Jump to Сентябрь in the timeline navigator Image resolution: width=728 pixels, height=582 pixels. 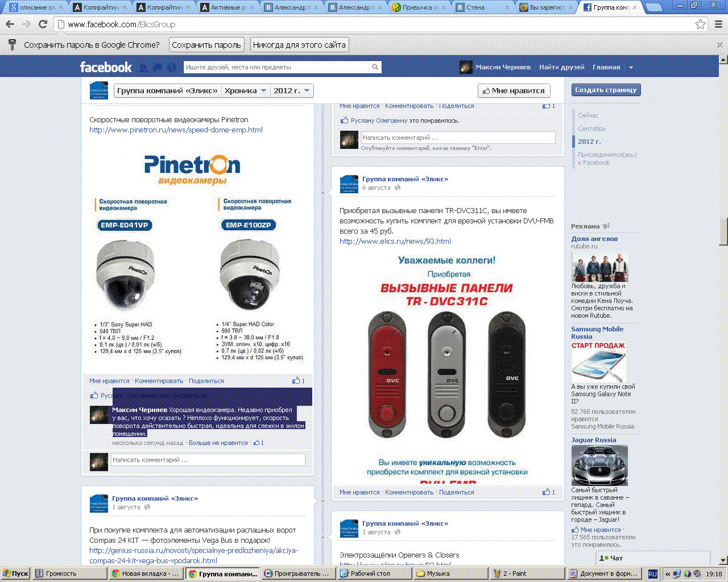click(x=592, y=128)
